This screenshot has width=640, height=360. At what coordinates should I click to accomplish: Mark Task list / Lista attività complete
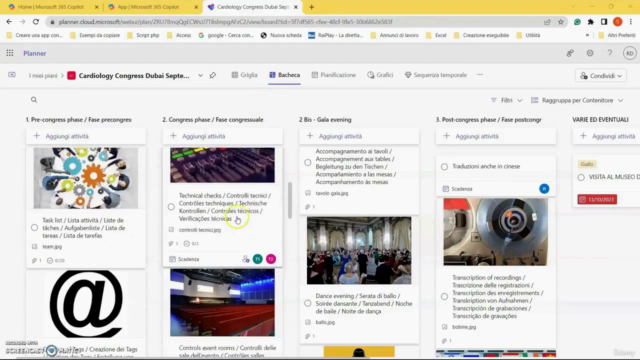(x=34, y=228)
